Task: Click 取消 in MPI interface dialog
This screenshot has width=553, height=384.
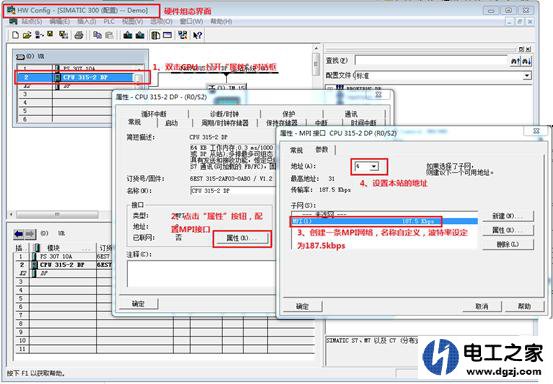Action: (481, 306)
